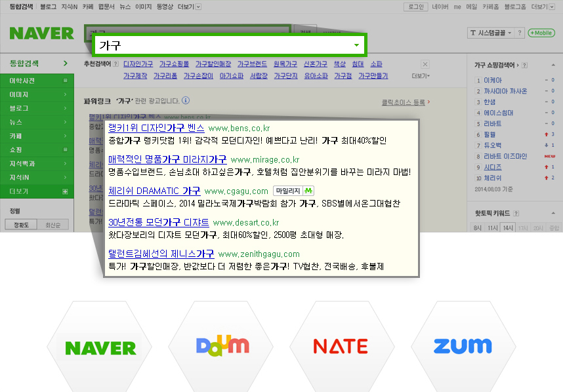Close the 추천검색어 suggestions with the X icon

pos(425,64)
